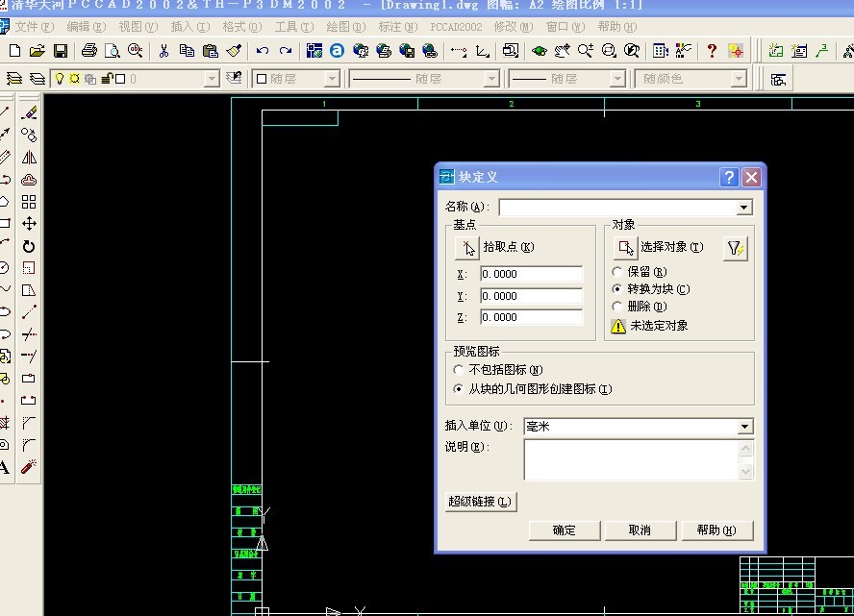Create a new drawing file
854x616 pixels.
(14, 51)
